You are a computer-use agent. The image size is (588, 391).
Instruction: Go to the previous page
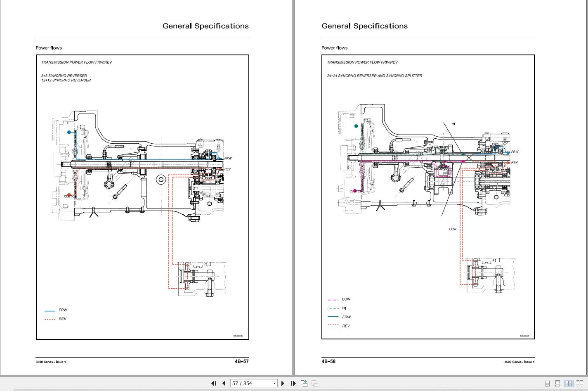(x=224, y=383)
